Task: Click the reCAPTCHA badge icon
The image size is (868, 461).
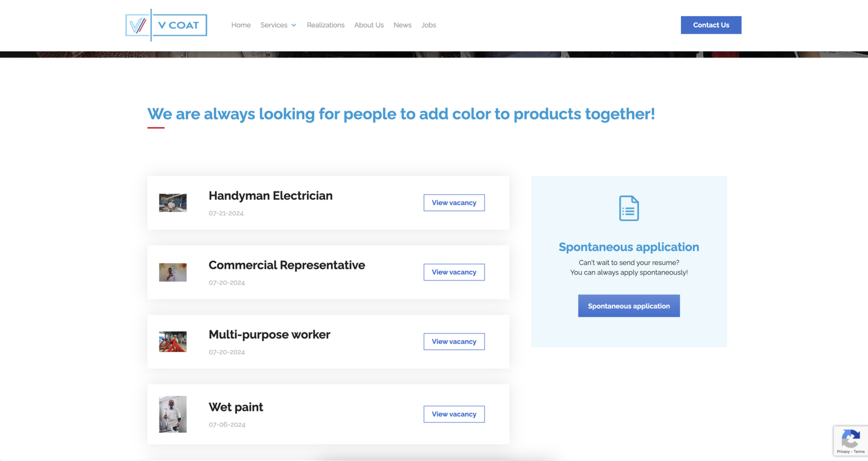Action: point(851,438)
